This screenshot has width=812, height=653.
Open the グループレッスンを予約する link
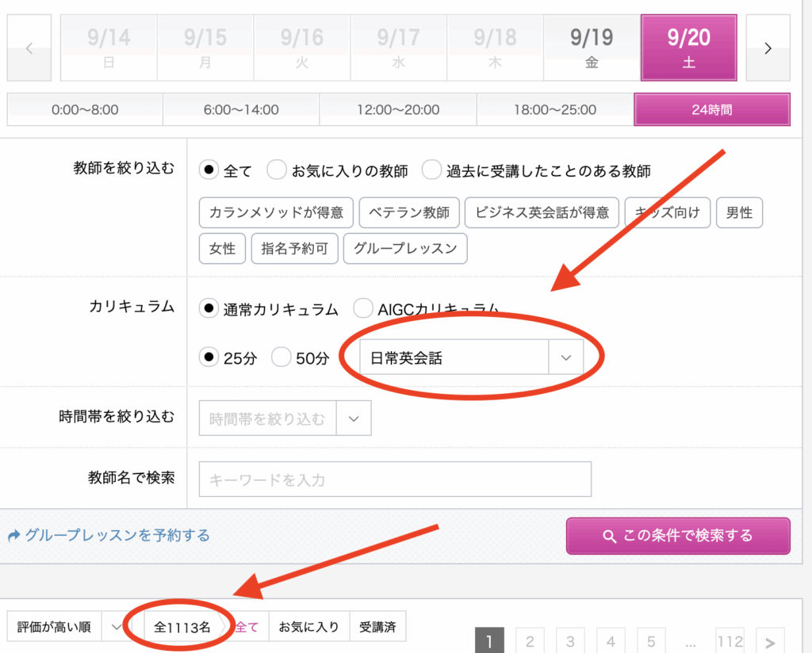[109, 536]
